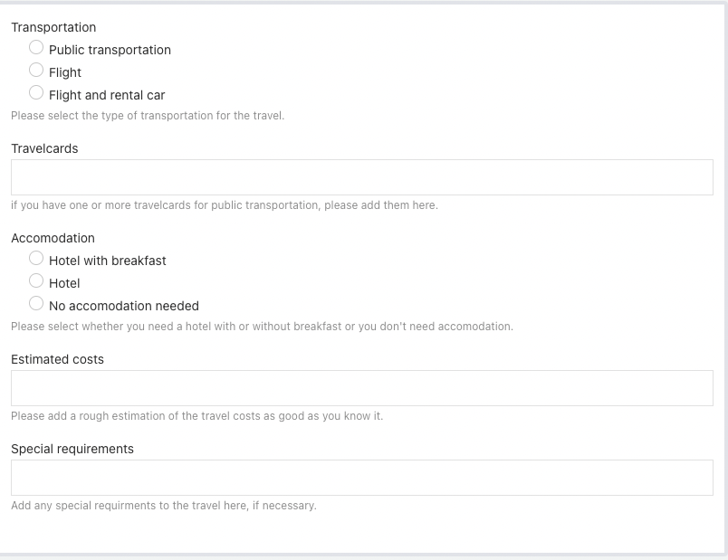
Task: Click the Estimated costs label
Action: [57, 359]
